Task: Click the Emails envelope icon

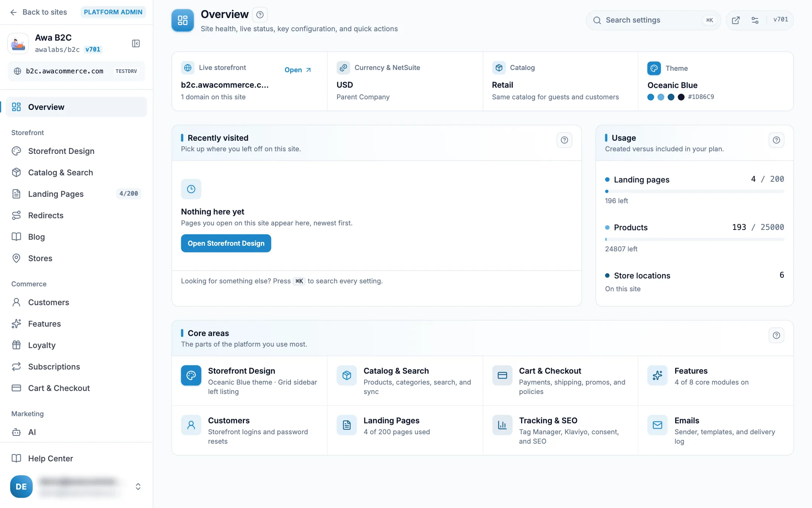Action: pos(657,425)
